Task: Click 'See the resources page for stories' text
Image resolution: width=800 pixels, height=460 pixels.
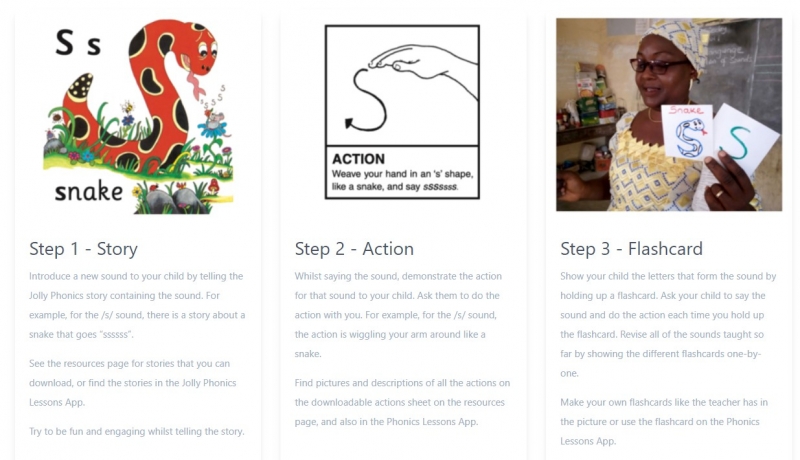Action: pos(133,383)
